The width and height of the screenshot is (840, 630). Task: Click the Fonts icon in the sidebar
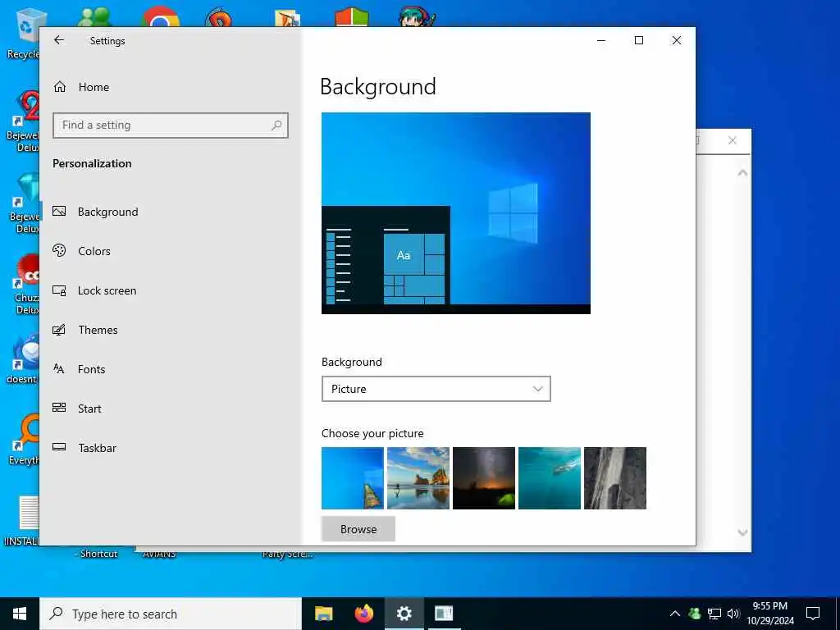[x=59, y=368]
